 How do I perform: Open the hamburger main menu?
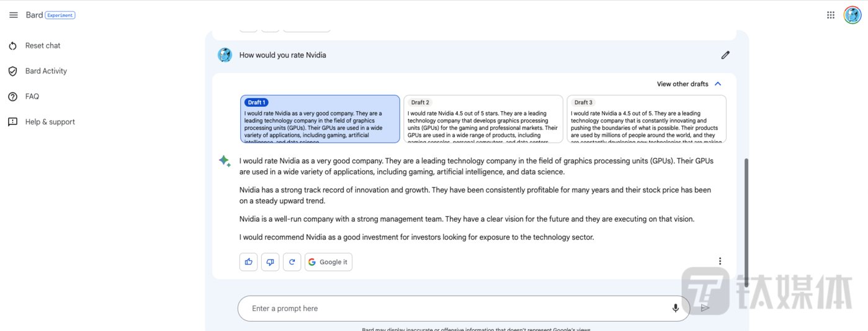[14, 15]
